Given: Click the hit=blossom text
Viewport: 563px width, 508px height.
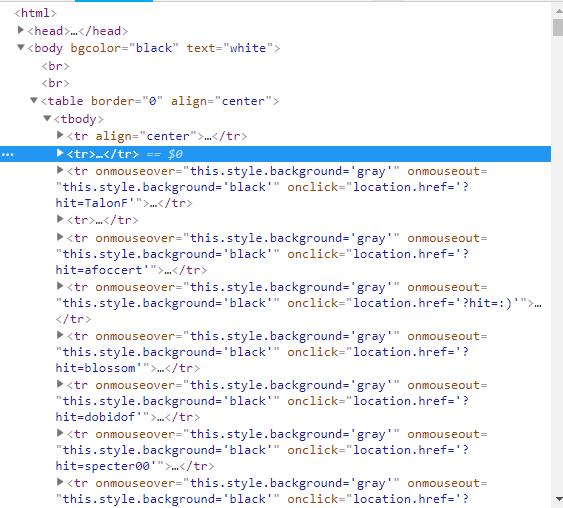Looking at the screenshot, I should pos(95,368).
